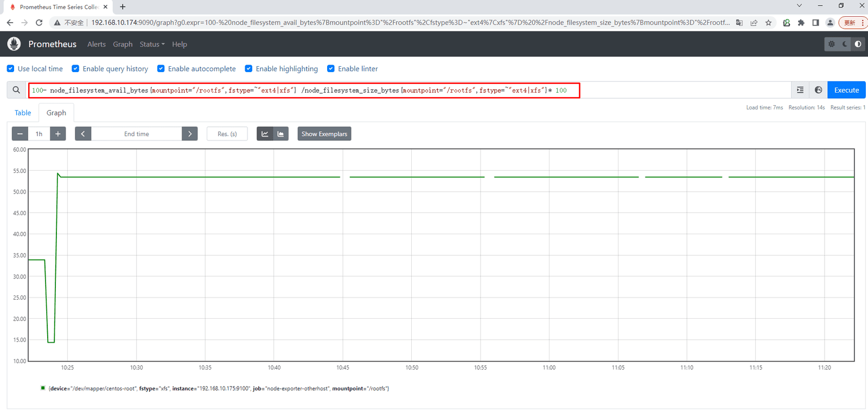868x413 pixels.
Task: Click the Load time: 7ms text
Action: tap(764, 107)
